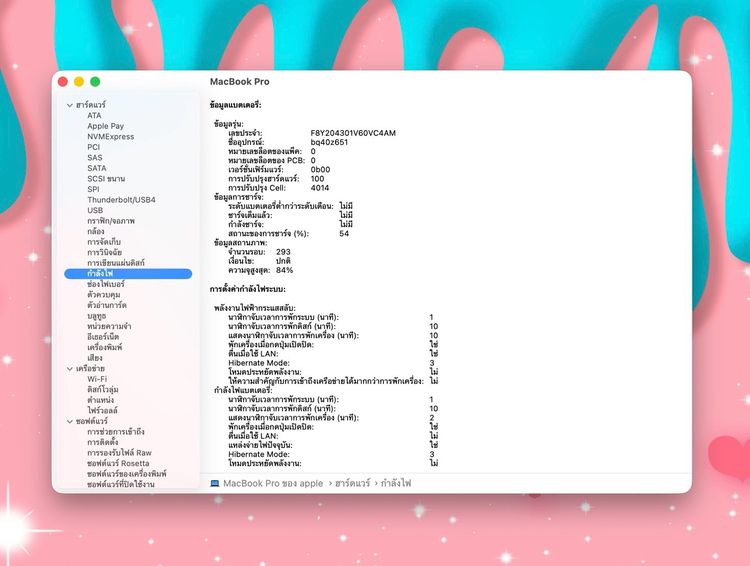Select the highlighted กำลังไฟ row
This screenshot has width=750, height=566.
(x=128, y=274)
